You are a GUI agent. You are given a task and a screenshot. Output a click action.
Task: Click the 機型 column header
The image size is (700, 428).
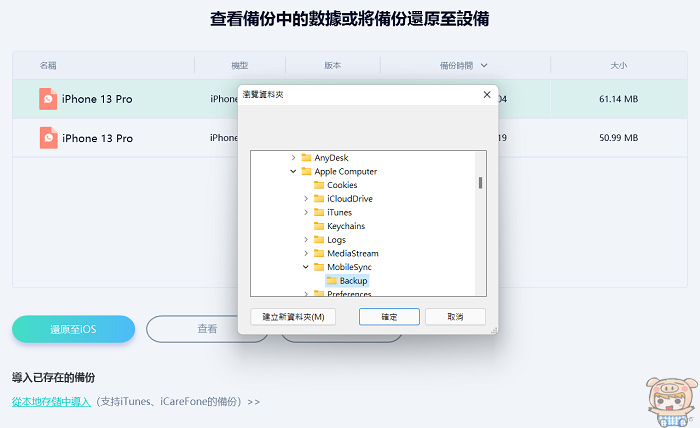click(x=239, y=66)
